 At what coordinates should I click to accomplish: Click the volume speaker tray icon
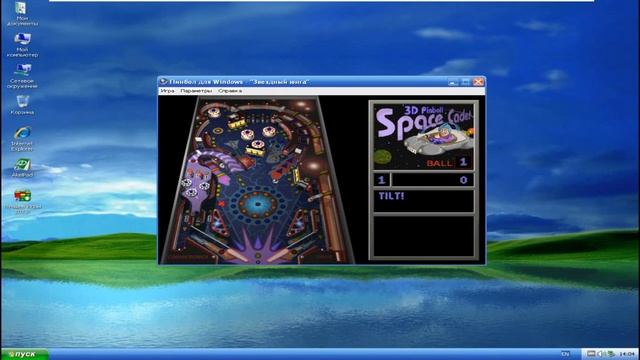tap(600, 354)
